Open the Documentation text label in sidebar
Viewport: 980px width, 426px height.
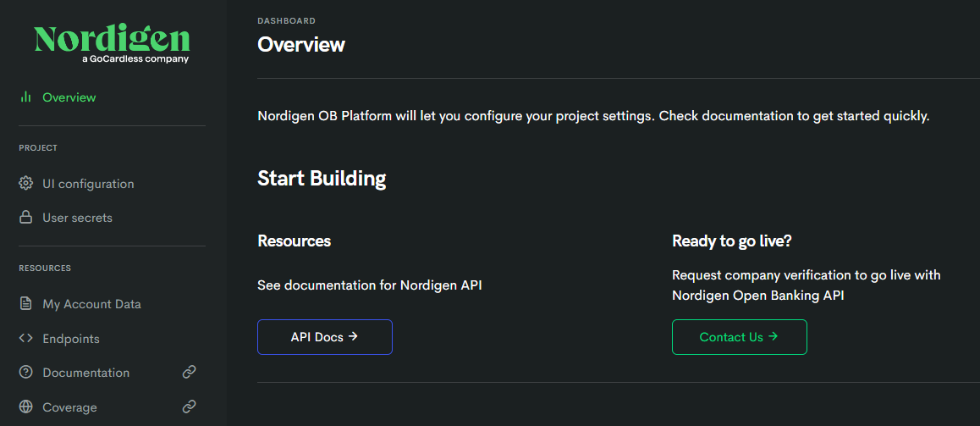(85, 373)
